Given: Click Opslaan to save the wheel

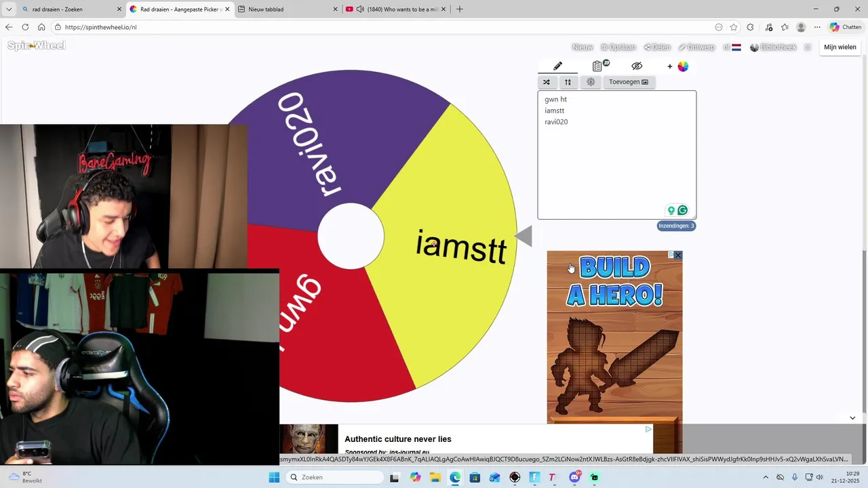Looking at the screenshot, I should tap(618, 47).
